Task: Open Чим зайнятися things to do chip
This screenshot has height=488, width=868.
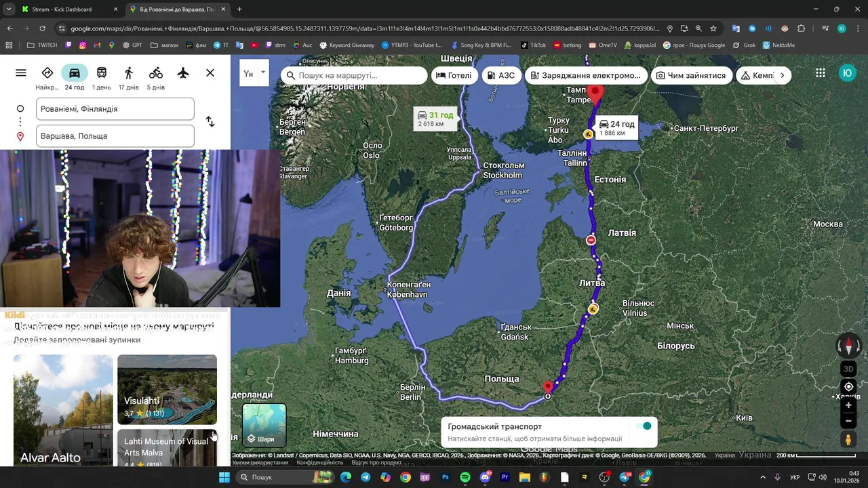Action: click(x=691, y=75)
